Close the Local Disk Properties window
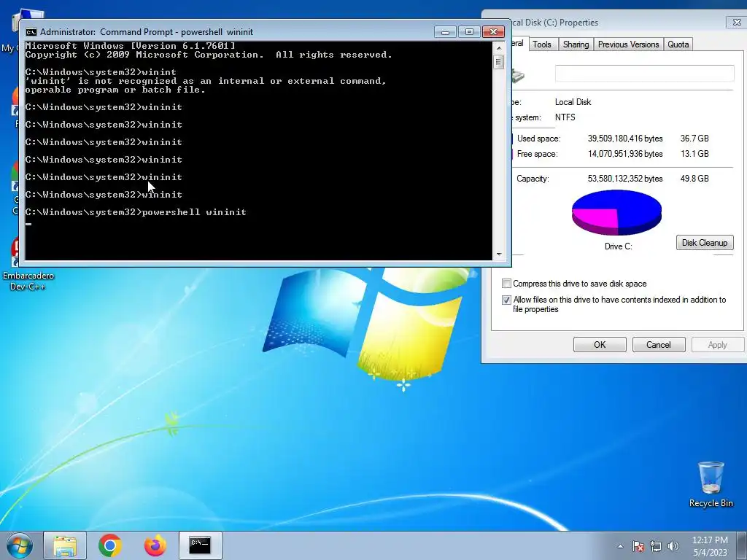This screenshot has height=560, width=747. 737,23
